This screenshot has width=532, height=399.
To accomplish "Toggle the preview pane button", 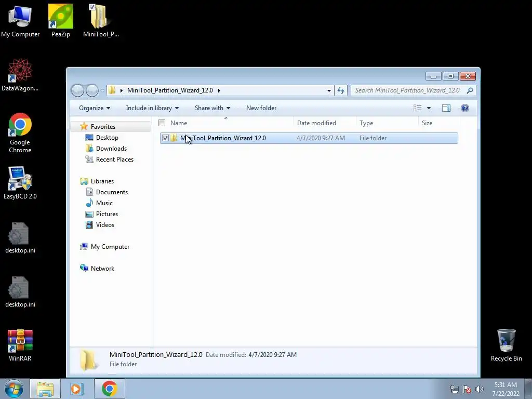I will pos(446,108).
